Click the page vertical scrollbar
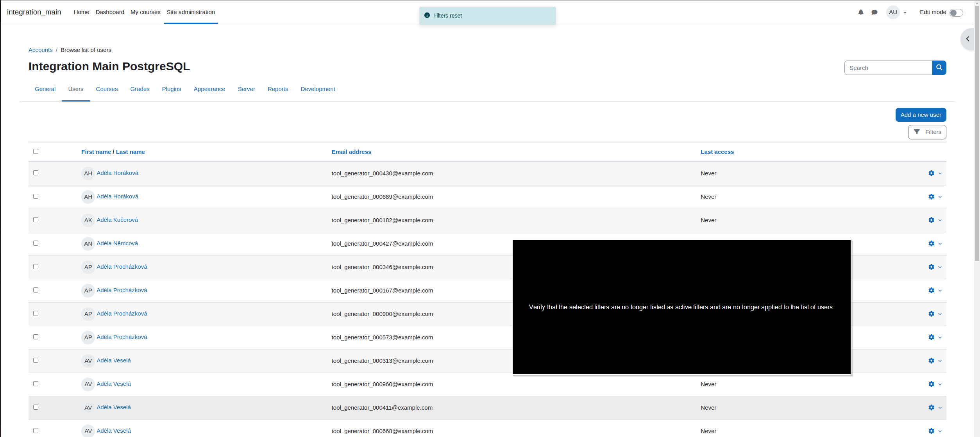Viewport: 980px width, 437px height. pyautogui.click(x=977, y=133)
